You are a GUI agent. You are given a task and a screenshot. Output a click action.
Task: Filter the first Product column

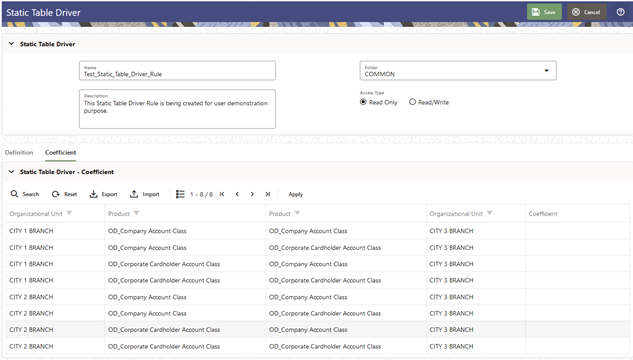(x=136, y=213)
